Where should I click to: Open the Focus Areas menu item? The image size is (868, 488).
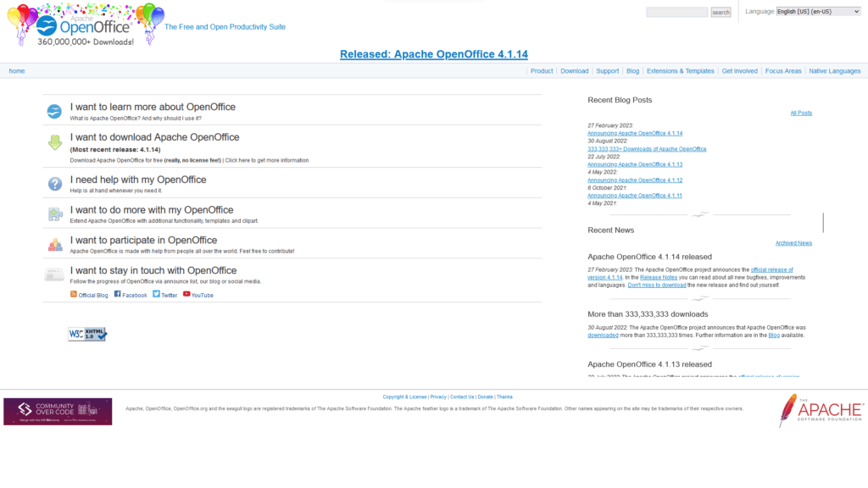pyautogui.click(x=783, y=71)
